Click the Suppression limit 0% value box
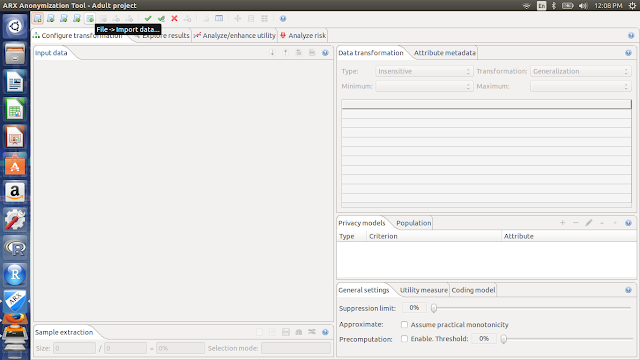Viewport: 640px width, 360px height. click(414, 308)
